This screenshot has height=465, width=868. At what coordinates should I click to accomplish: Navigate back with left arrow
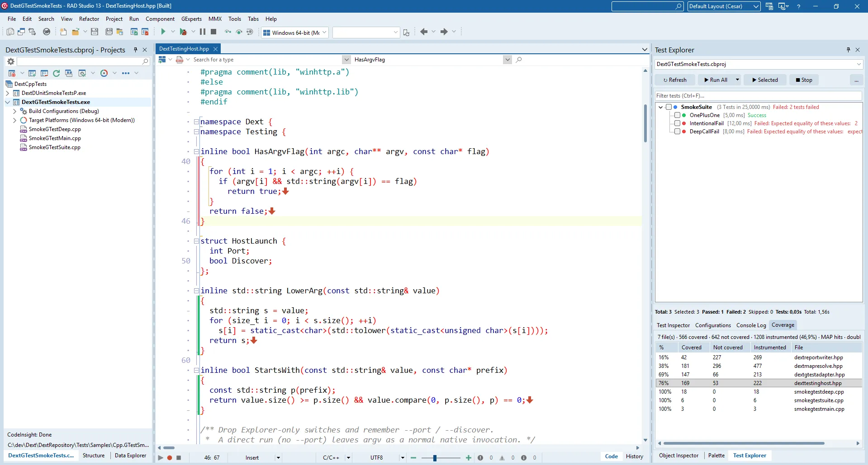click(x=424, y=32)
